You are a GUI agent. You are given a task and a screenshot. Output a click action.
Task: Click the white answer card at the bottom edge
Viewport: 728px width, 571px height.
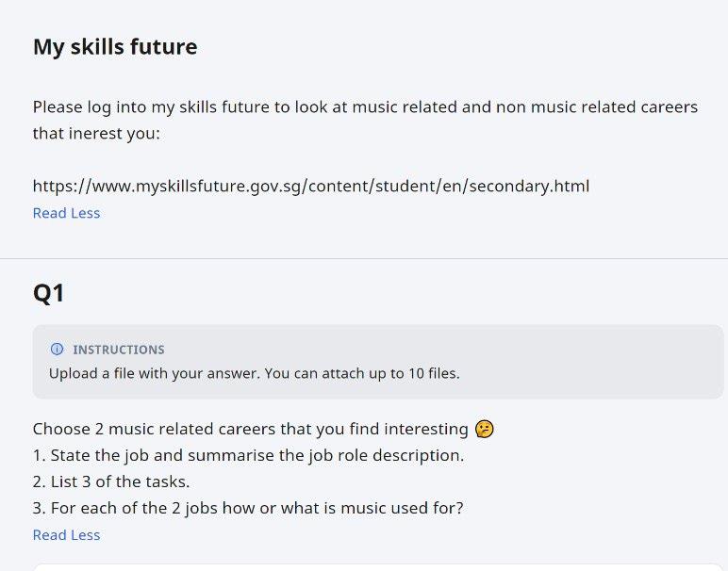(377, 567)
